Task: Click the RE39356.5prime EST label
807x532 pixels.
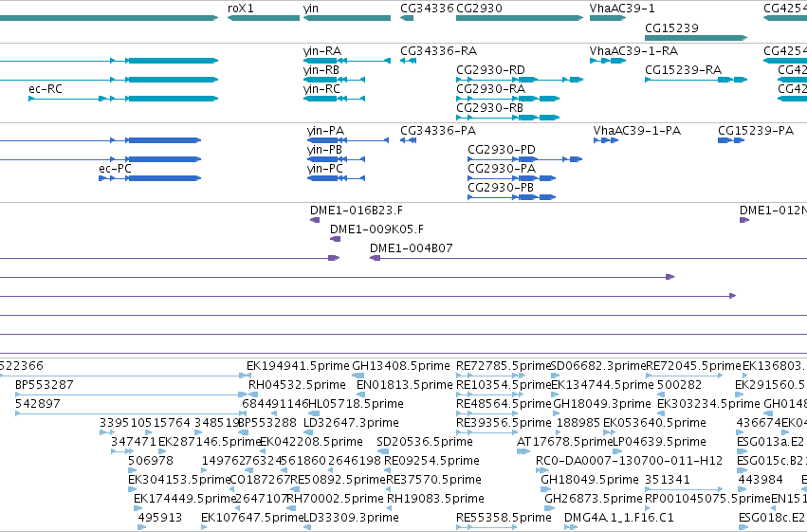Action: (x=504, y=423)
